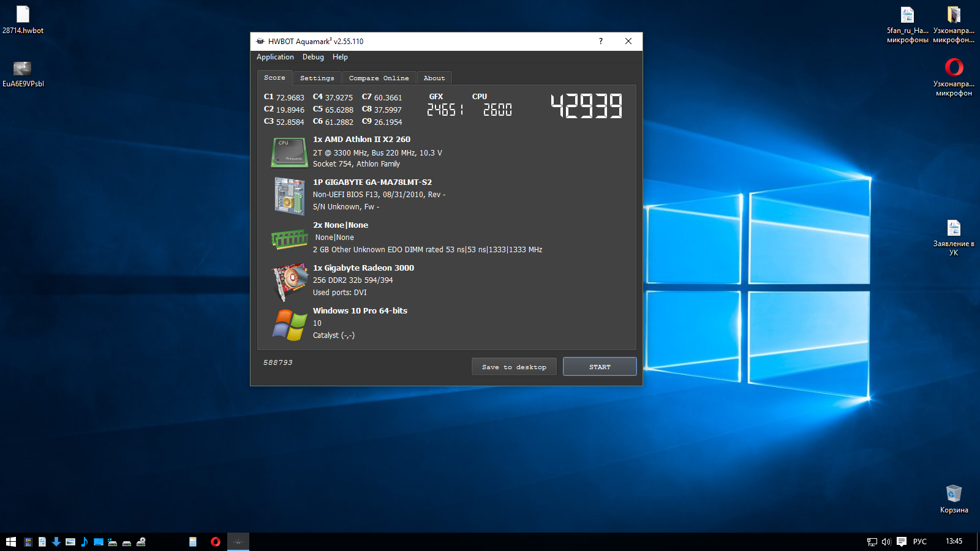
Task: Click the РУС input language indicator
Action: pos(919,542)
